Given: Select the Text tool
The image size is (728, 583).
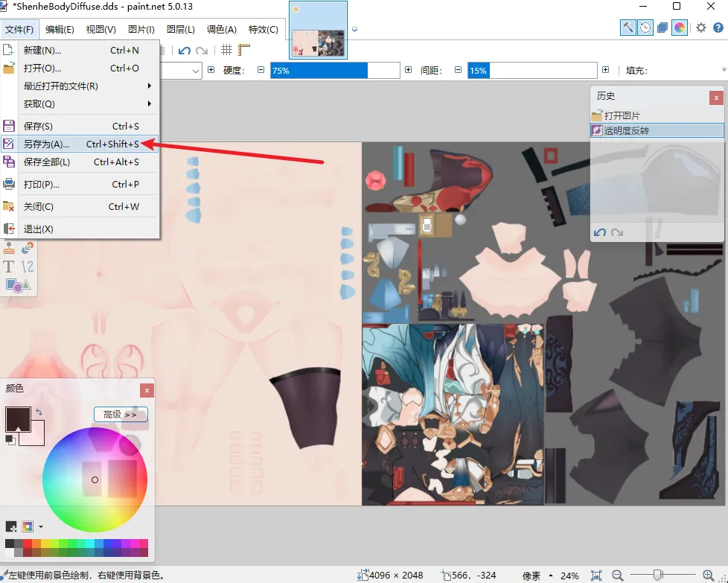Looking at the screenshot, I should pos(9,267).
